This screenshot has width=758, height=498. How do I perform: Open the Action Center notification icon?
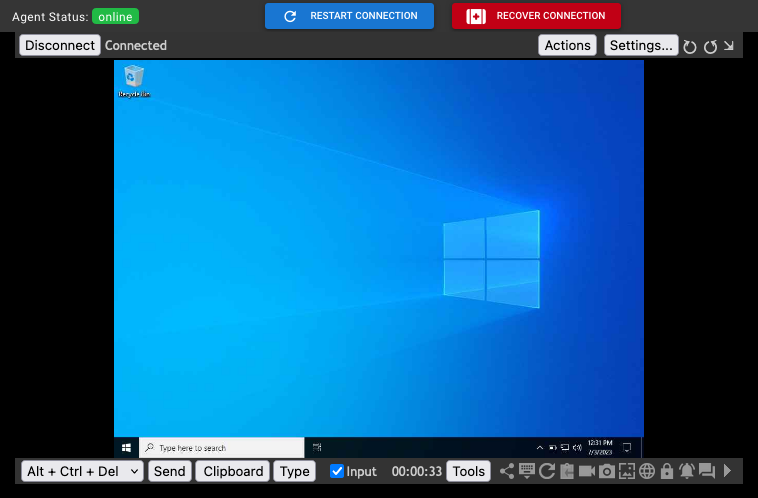pyautogui.click(x=627, y=448)
